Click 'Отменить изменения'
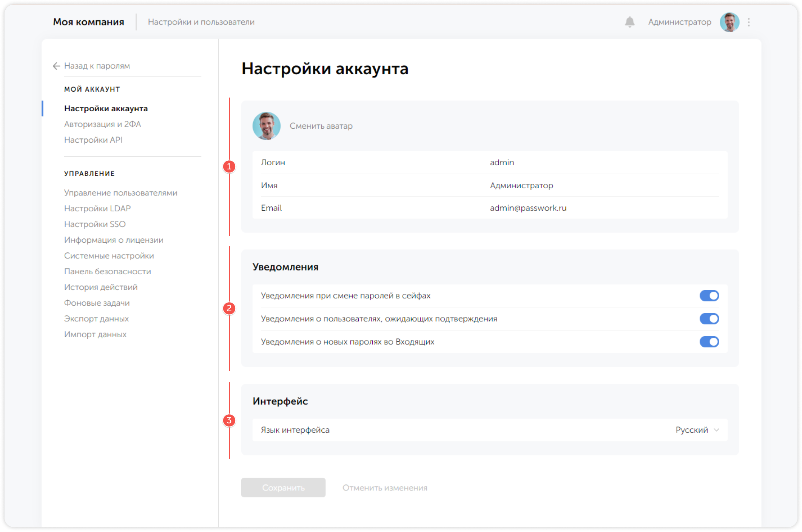Screen dimensions: 802x532 [384, 487]
